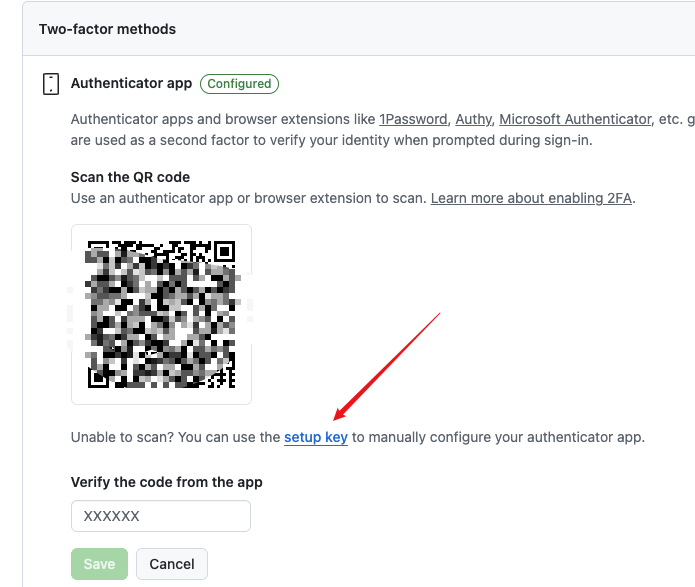Viewport: 695px width, 587px height.
Task: Click the blurred QR code image
Action: [x=161, y=314]
